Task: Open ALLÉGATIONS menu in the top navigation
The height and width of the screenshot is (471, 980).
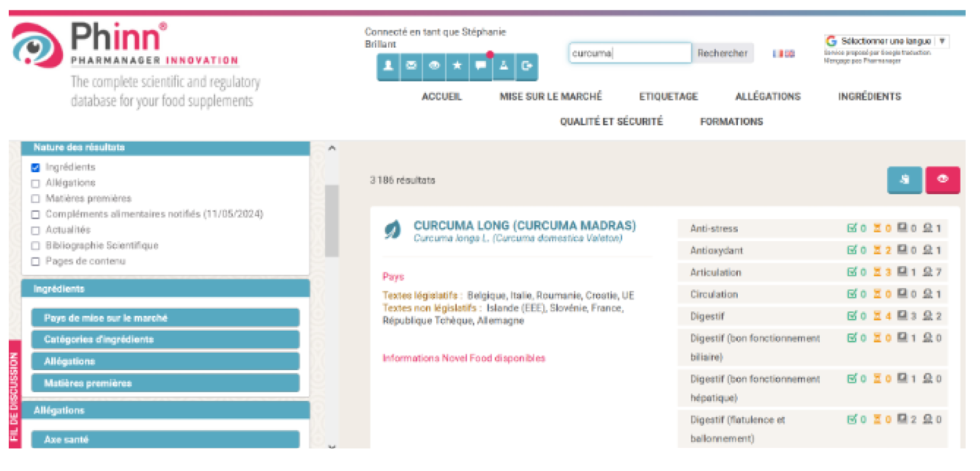Action: tap(768, 96)
